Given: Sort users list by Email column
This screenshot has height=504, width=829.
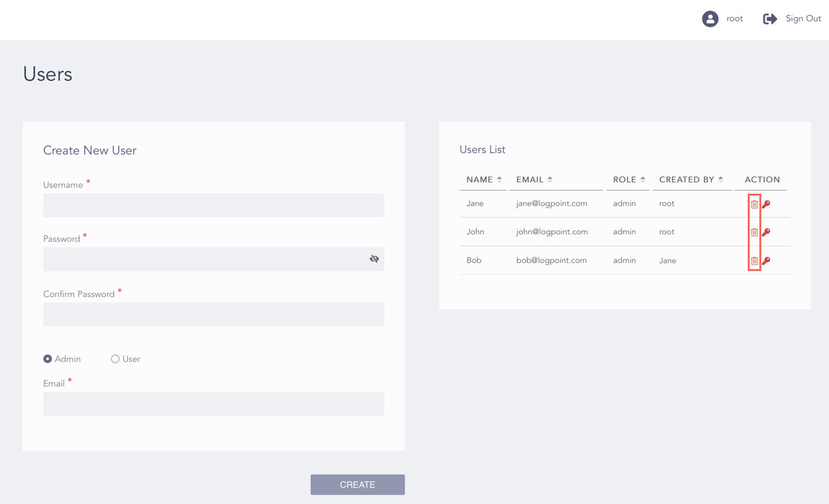Looking at the screenshot, I should click(549, 180).
